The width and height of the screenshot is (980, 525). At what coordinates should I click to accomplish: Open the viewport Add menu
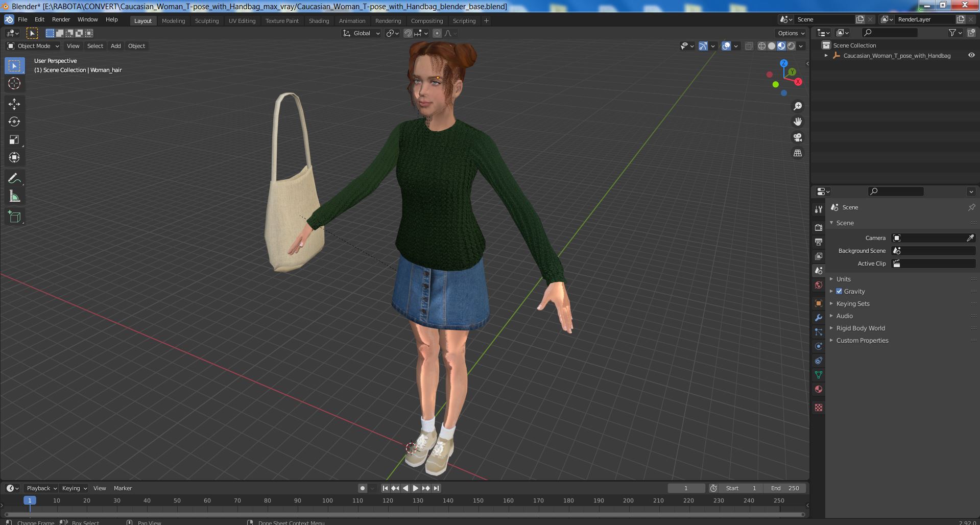[x=116, y=46]
